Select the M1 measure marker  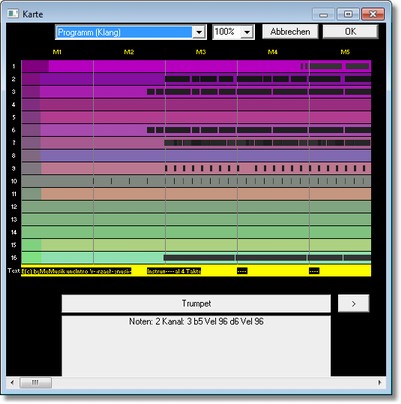pyautogui.click(x=57, y=52)
